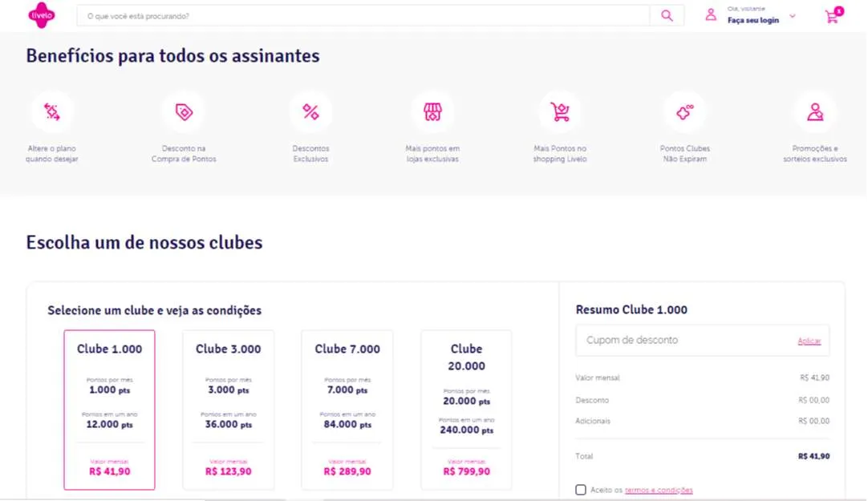Pick the Clube 20.000 plan card
The height and width of the screenshot is (501, 868).
466,410
